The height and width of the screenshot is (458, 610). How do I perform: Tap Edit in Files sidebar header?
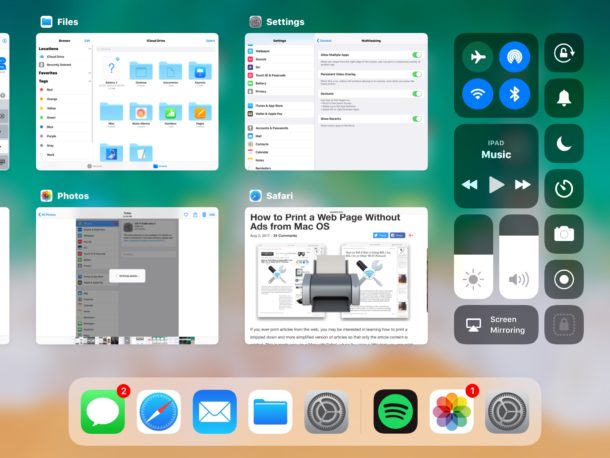click(x=87, y=40)
